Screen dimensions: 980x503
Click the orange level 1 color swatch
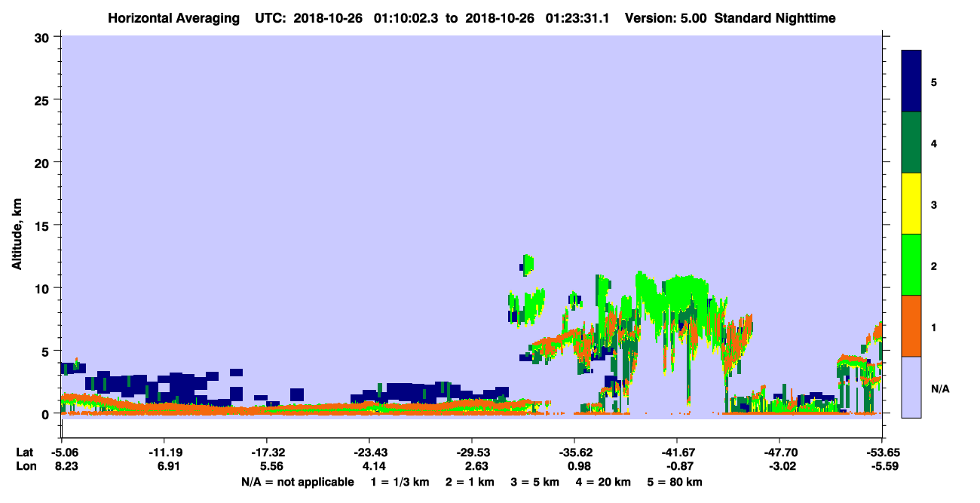pyautogui.click(x=911, y=326)
